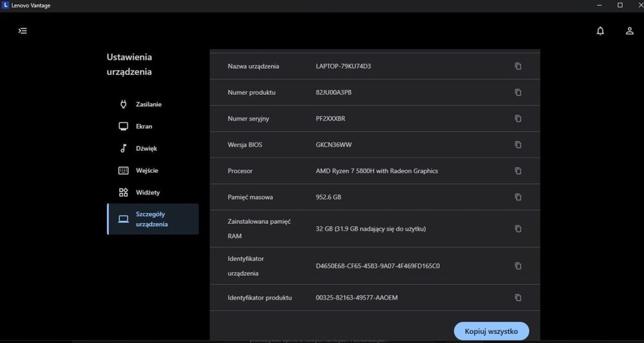Image resolution: width=644 pixels, height=343 pixels.
Task: Click product ID 00325-82163-49577-AAOEM
Action: (357, 297)
